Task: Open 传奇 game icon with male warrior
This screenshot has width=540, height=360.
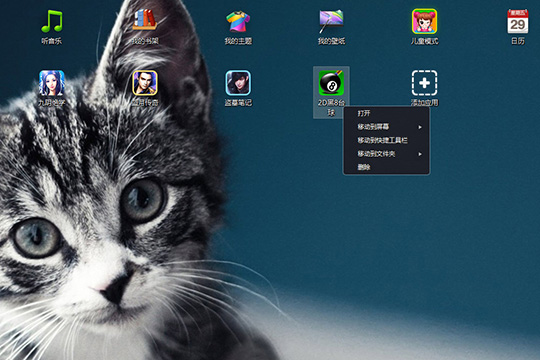Action: (x=145, y=83)
